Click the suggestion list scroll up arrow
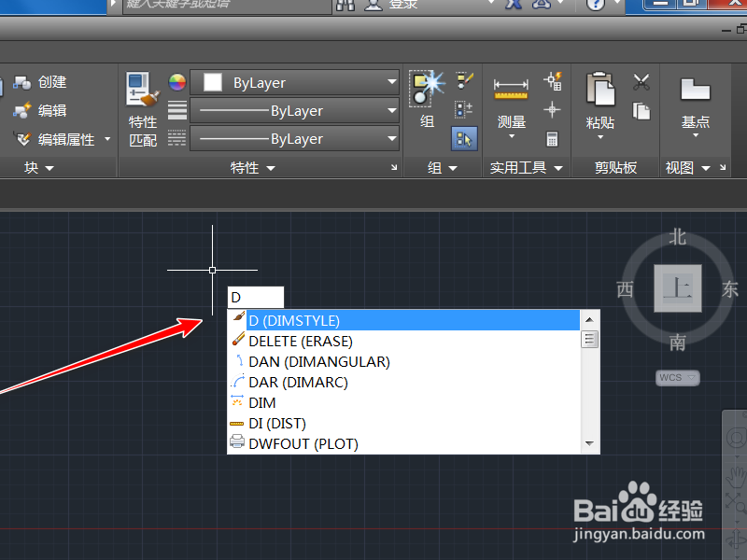This screenshot has width=747, height=560. point(590,320)
